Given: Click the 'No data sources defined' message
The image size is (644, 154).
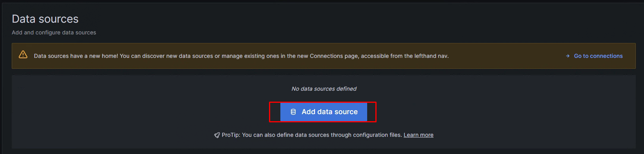Looking at the screenshot, I should coord(324,89).
